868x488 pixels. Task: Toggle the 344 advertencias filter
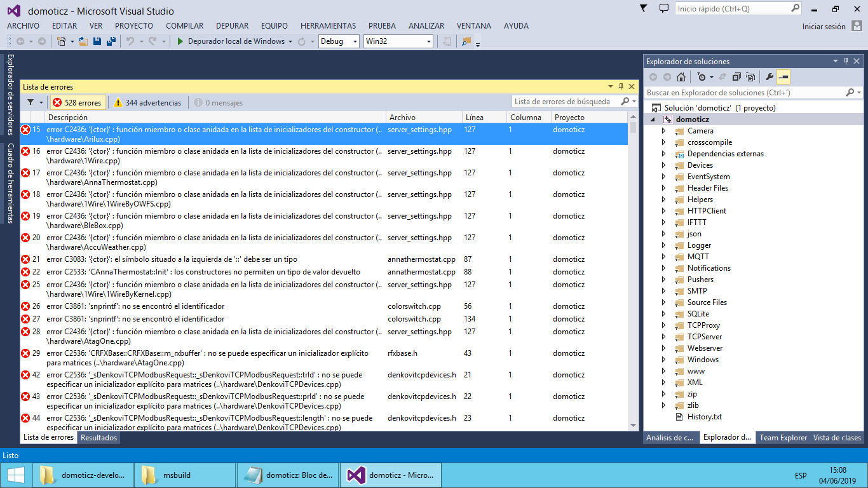(147, 102)
